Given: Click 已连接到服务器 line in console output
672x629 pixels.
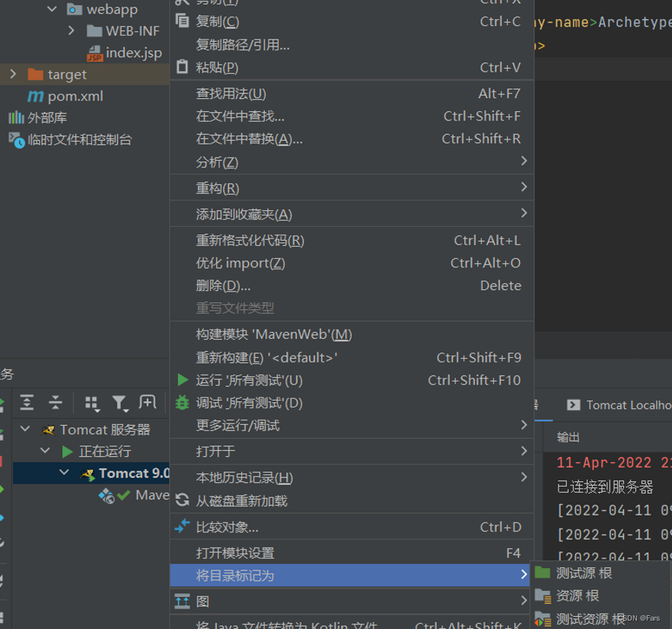Looking at the screenshot, I should (605, 487).
